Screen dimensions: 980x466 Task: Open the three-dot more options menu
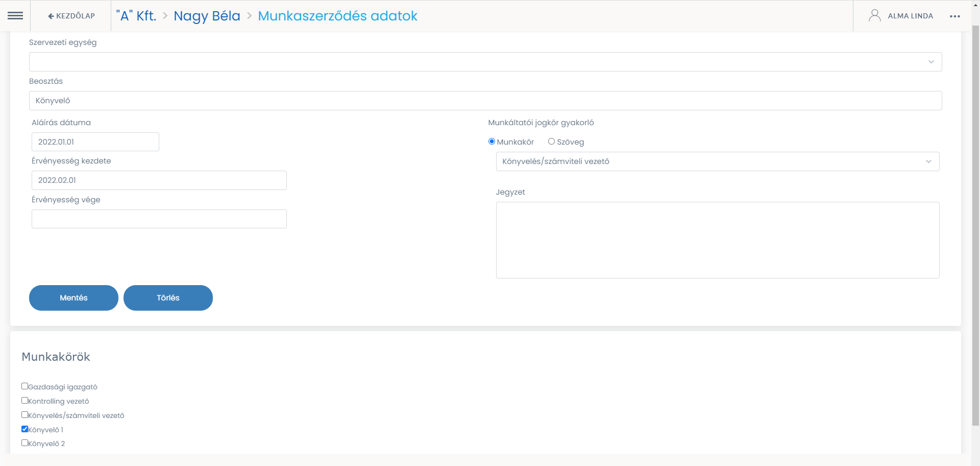pyautogui.click(x=954, y=16)
